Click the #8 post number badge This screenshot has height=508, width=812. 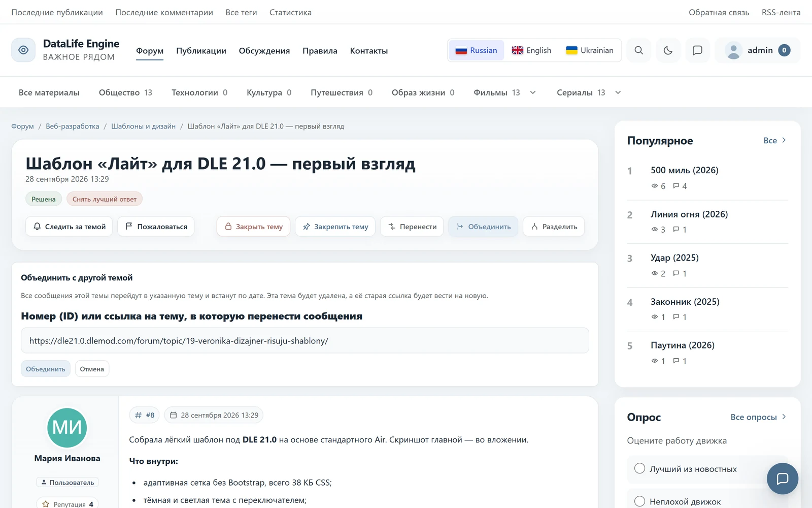(145, 415)
